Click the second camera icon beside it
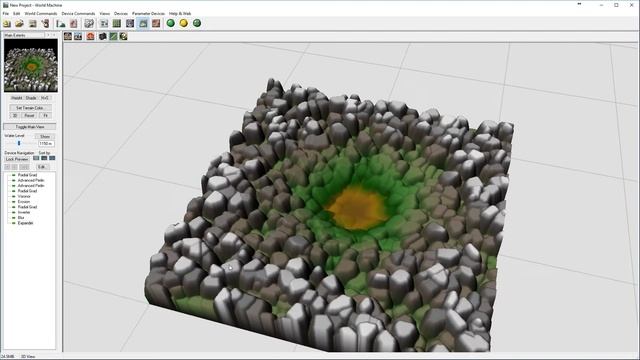Image resolution: width=640 pixels, height=360 pixels. point(78,37)
